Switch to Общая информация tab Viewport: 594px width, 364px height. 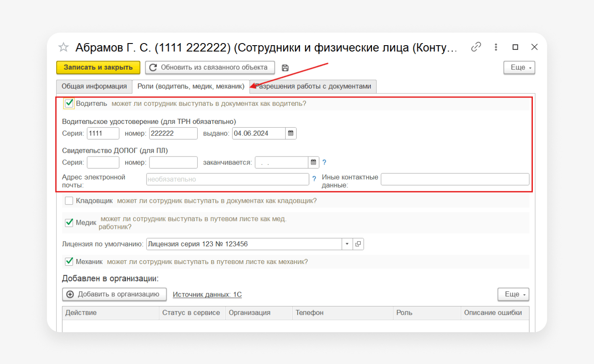pyautogui.click(x=94, y=86)
